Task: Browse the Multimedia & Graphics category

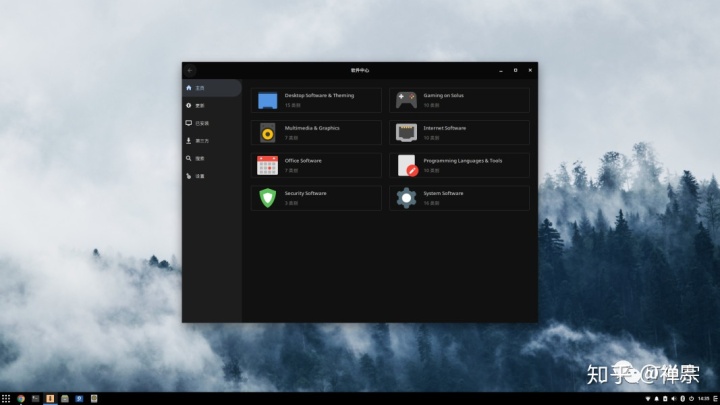Action: (x=316, y=133)
